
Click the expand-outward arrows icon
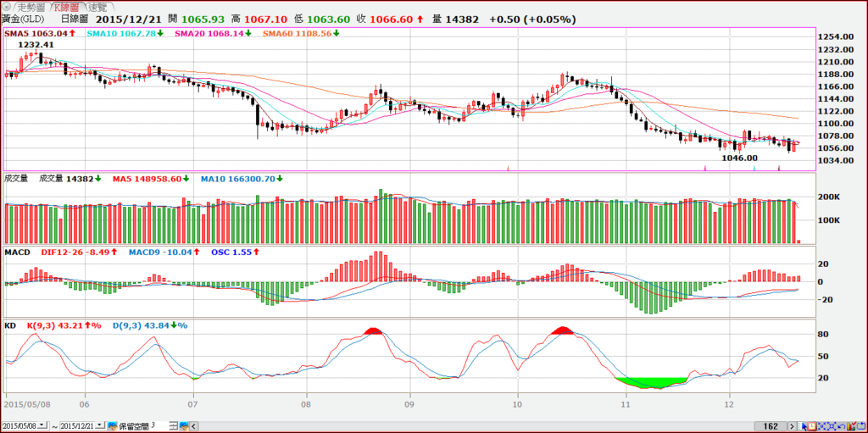point(832,426)
